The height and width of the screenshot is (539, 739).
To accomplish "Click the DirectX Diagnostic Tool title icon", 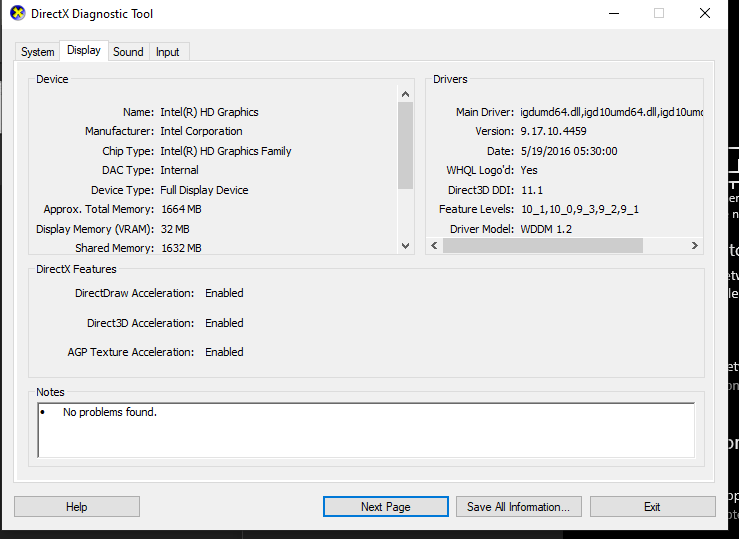I will point(17,13).
